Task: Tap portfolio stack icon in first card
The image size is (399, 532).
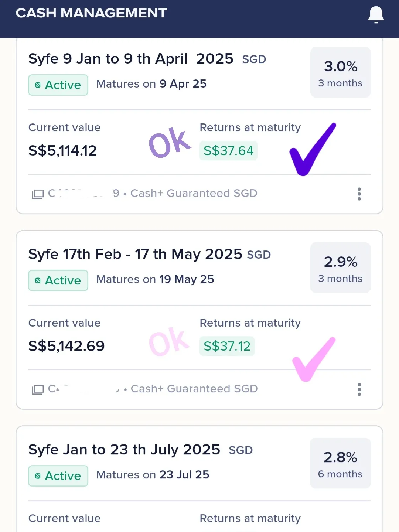Action: click(x=38, y=194)
